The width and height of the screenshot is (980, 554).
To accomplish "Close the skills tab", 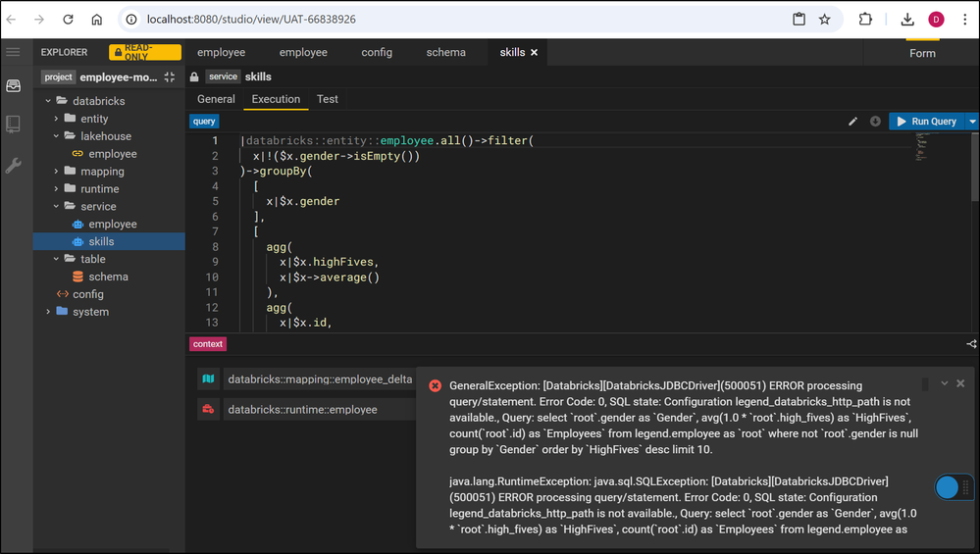I will pyautogui.click(x=535, y=53).
